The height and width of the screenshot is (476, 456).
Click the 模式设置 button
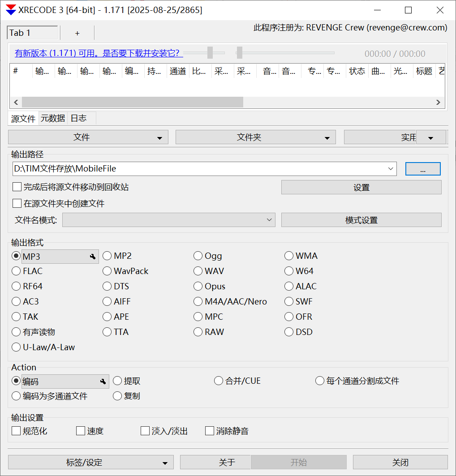[361, 220]
